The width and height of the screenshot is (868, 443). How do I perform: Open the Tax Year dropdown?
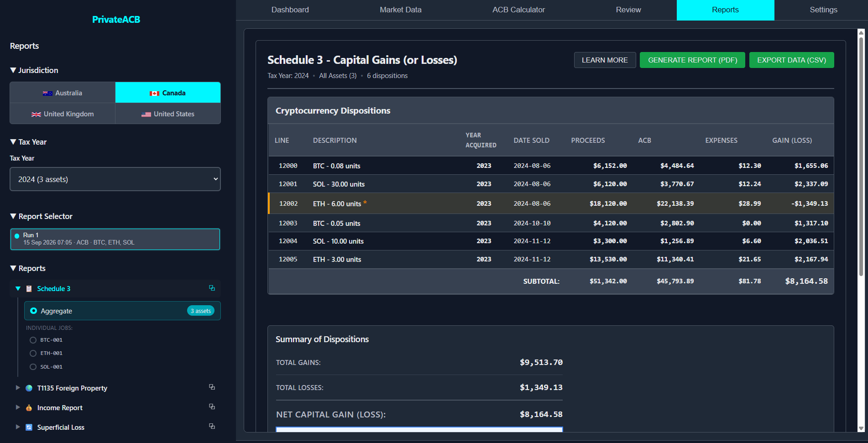coord(115,179)
